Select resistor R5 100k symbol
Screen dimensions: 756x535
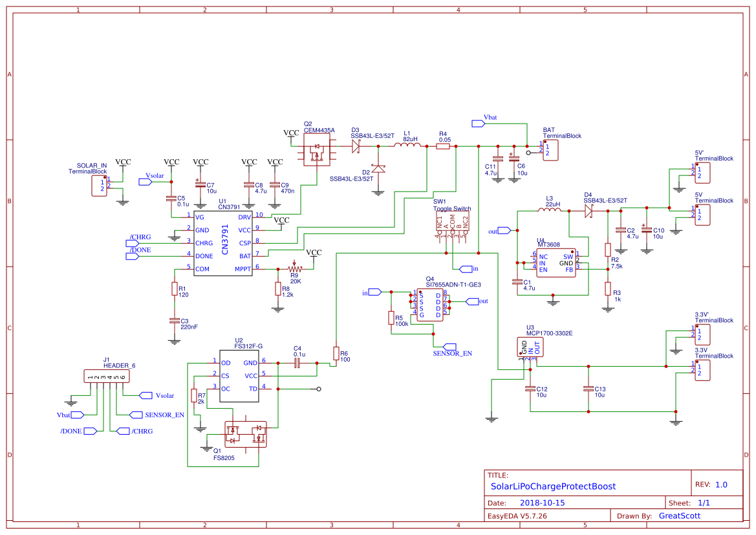391,318
